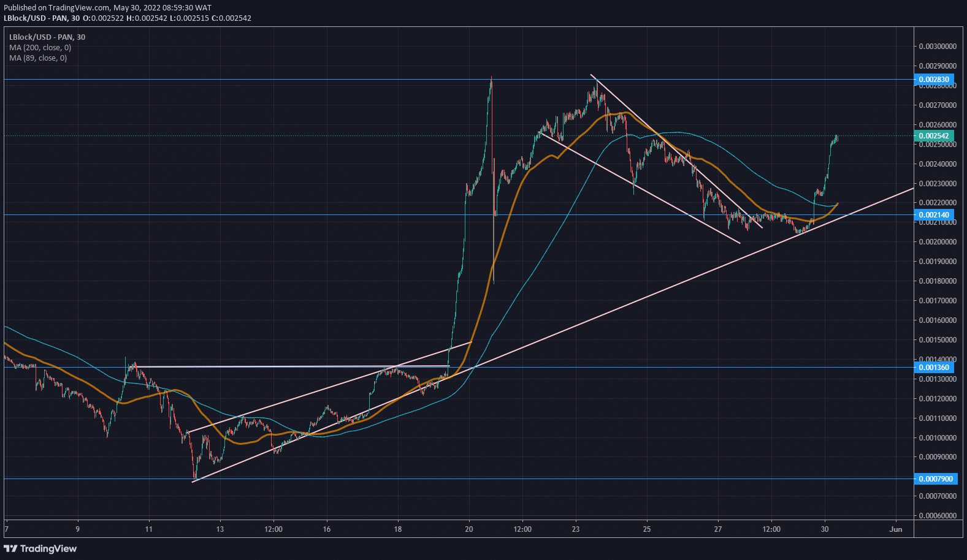This screenshot has height=560, width=967.
Task: Click the Jun label on time axis
Action: tap(896, 529)
